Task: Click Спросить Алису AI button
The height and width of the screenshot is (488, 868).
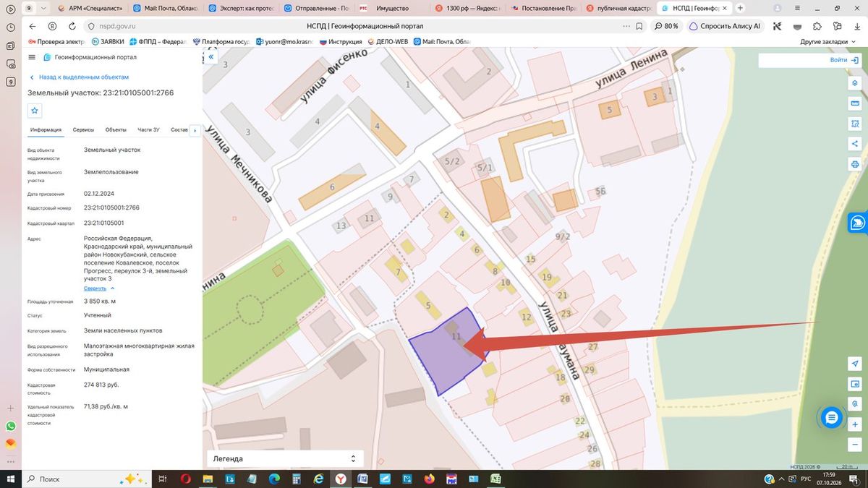Action: (x=724, y=26)
